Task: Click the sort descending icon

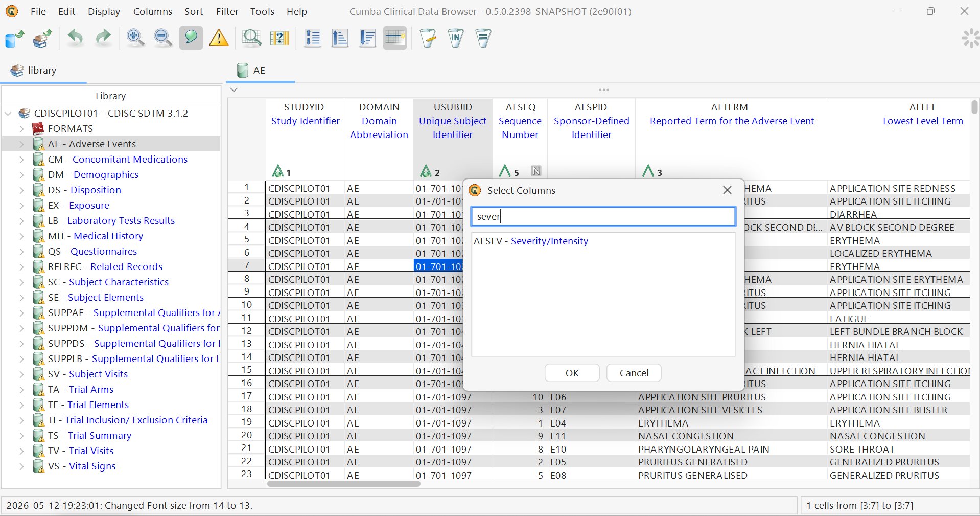Action: 367,38
